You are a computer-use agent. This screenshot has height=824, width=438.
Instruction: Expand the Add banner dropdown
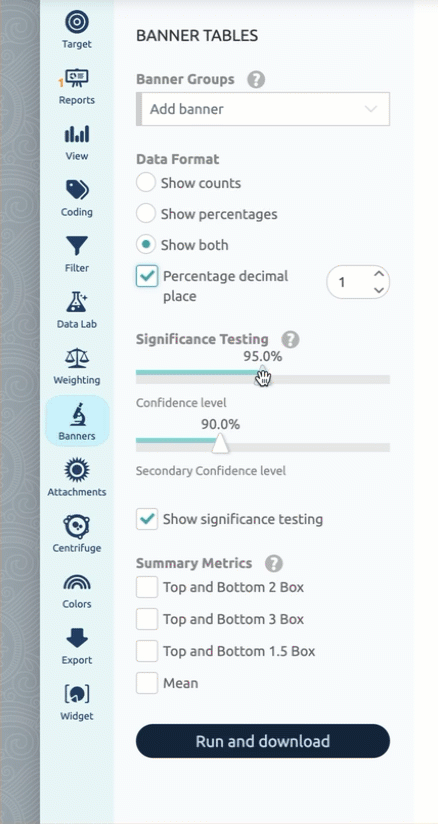tap(263, 109)
